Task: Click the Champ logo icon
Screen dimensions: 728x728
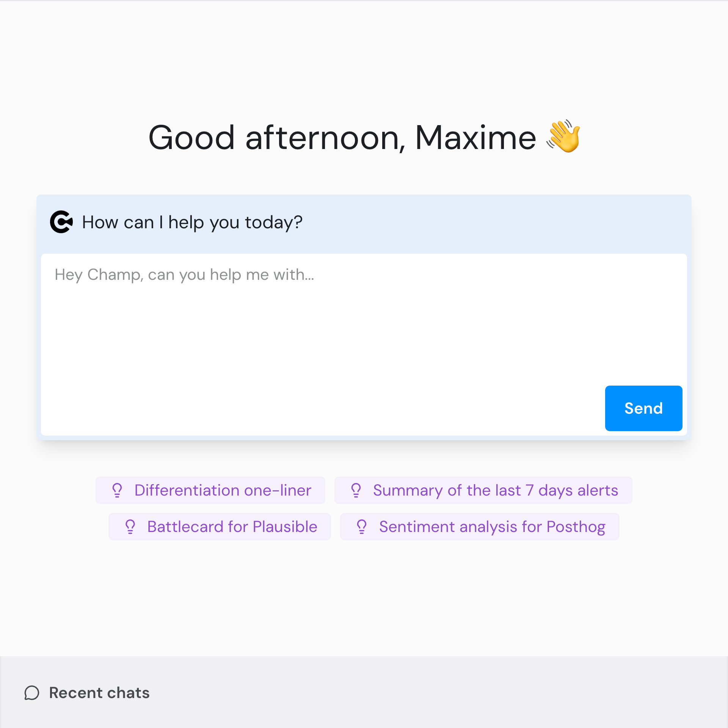Action: (x=61, y=222)
